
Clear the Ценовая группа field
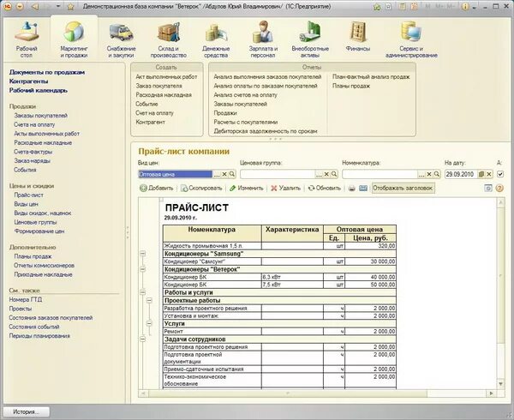pos(326,174)
